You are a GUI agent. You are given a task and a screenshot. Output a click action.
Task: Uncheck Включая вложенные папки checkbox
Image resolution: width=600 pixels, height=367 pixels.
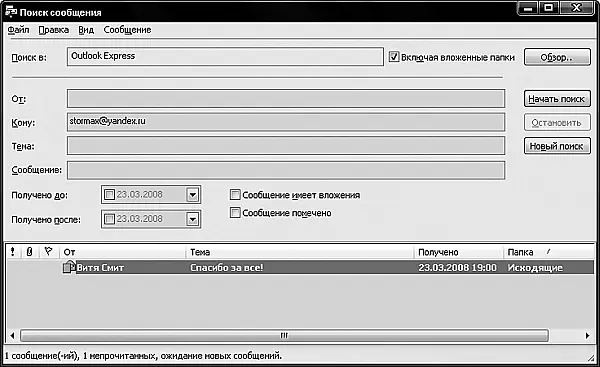click(394, 57)
